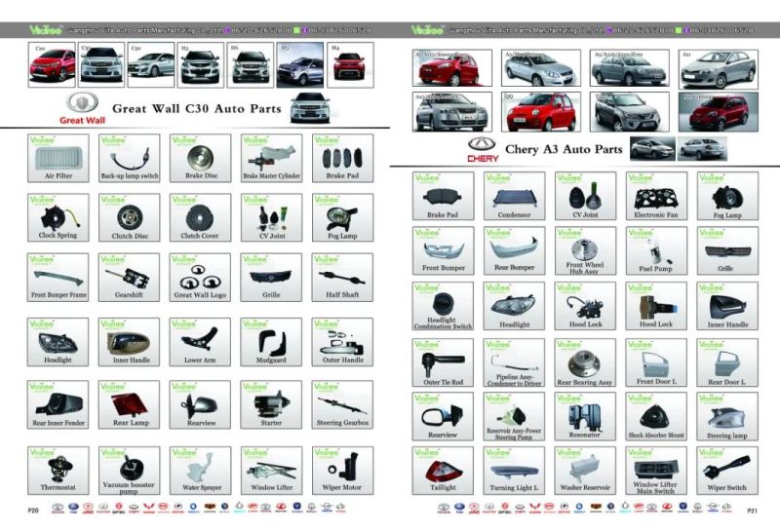Click the P20 page number
780x532 pixels.
click(33, 511)
